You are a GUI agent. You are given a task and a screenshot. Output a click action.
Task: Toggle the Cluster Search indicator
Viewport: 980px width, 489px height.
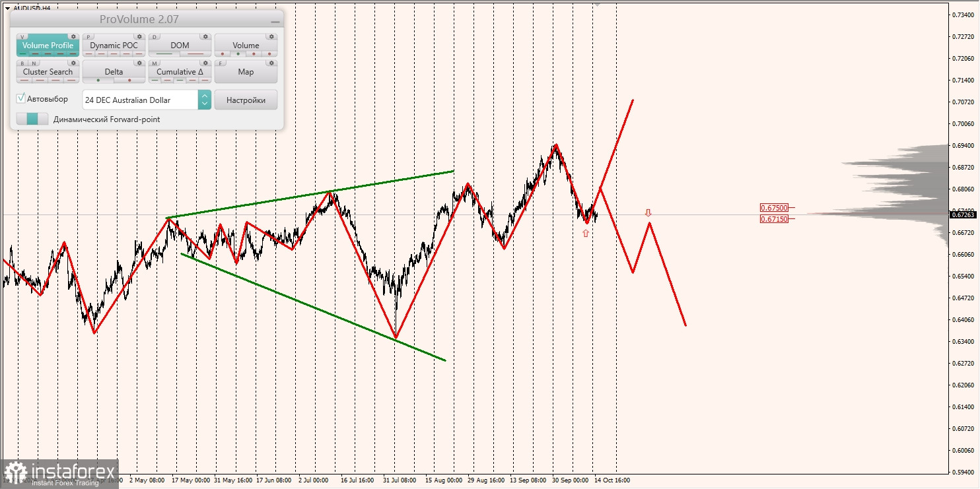48,72
